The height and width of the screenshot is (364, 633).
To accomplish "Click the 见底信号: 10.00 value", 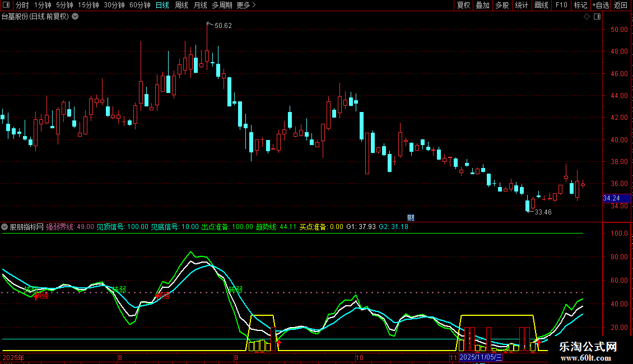I will (175, 227).
